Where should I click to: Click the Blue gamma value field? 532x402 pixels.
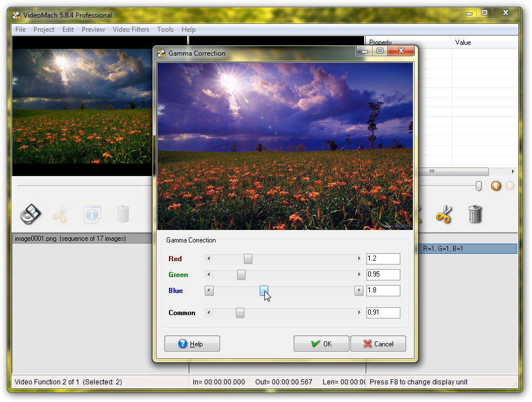pyautogui.click(x=383, y=291)
